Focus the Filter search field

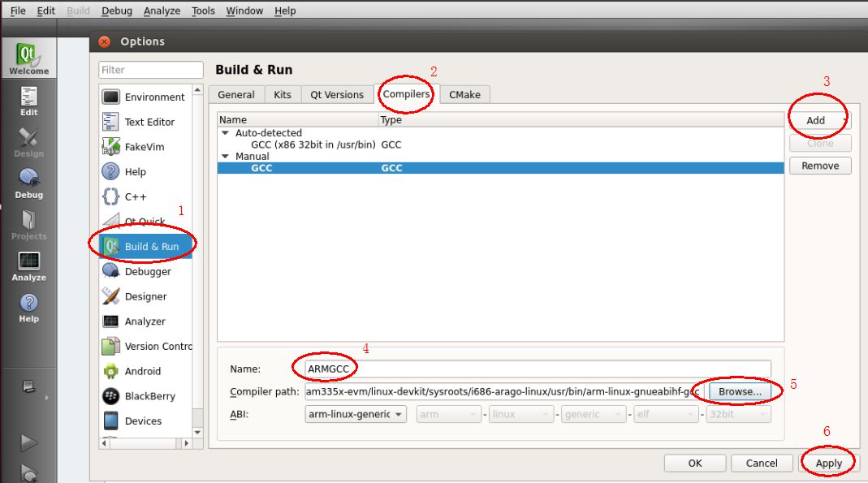[150, 70]
